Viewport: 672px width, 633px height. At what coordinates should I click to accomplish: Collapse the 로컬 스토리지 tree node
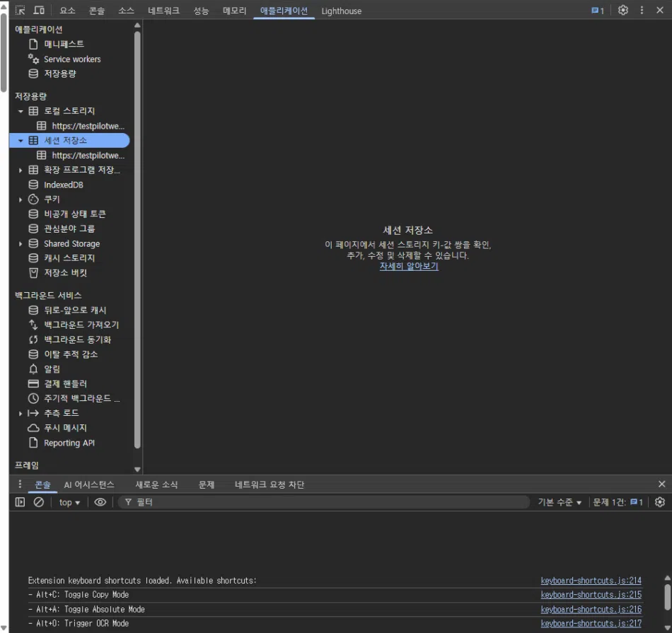21,112
